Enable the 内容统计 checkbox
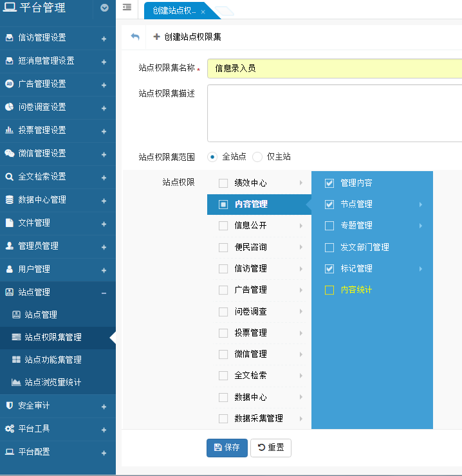The width and height of the screenshot is (462, 476). pyautogui.click(x=329, y=290)
